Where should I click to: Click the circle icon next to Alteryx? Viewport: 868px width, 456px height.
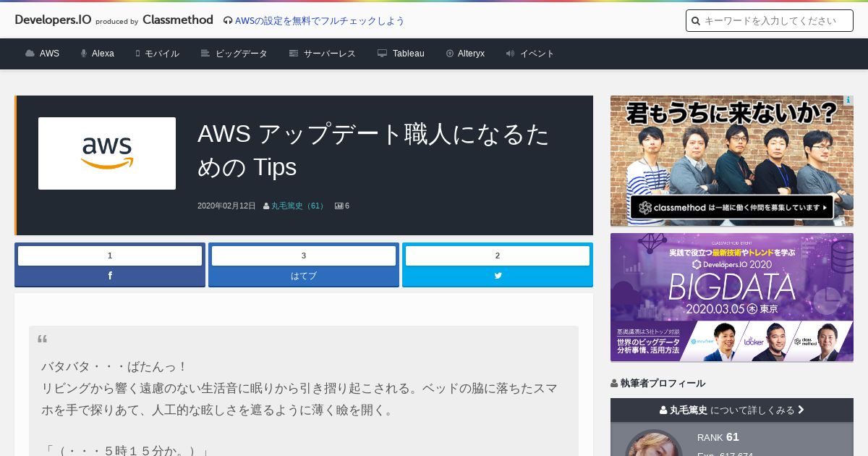450,54
